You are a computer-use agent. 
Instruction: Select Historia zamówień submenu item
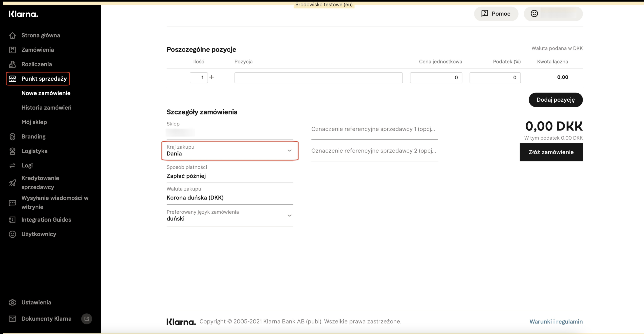pyautogui.click(x=46, y=108)
